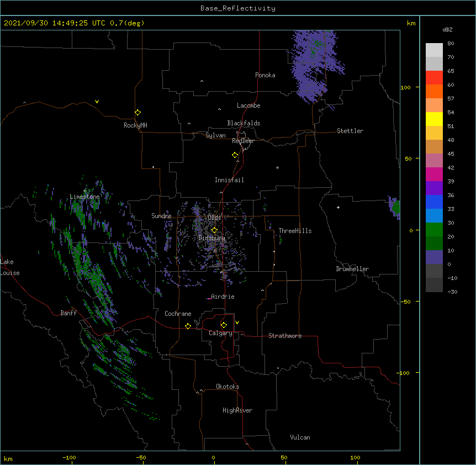The image size is (476, 465).
Task: Click the -50 tick on the bottom axis
Action: pyautogui.click(x=141, y=457)
